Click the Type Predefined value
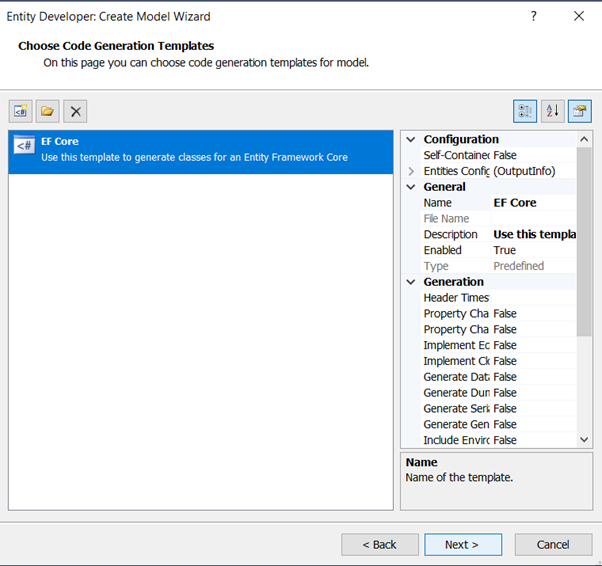 (533, 266)
